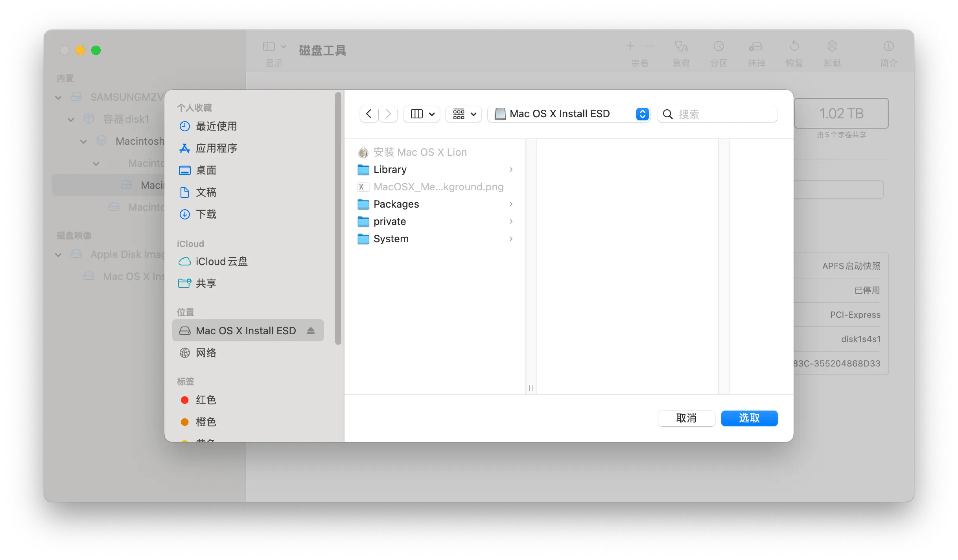Expand Packages folder chevron
Viewport: 958px width, 560px height.
pyautogui.click(x=511, y=204)
